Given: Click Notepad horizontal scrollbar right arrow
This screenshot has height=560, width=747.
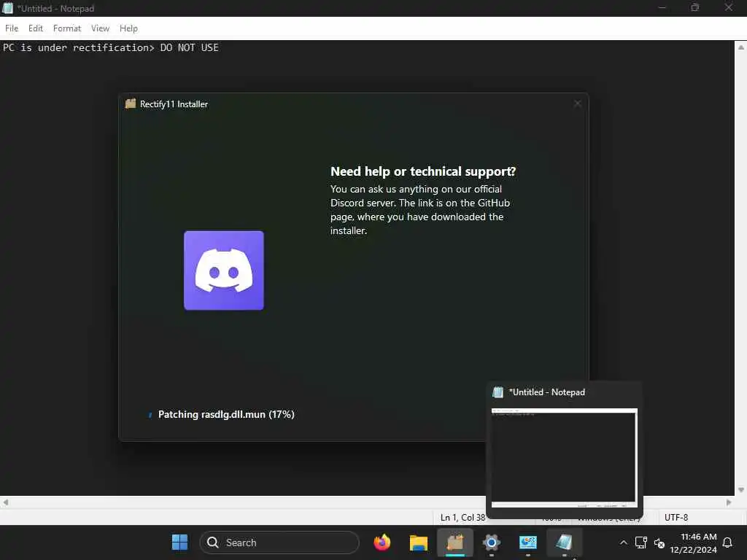Looking at the screenshot, I should [729, 502].
